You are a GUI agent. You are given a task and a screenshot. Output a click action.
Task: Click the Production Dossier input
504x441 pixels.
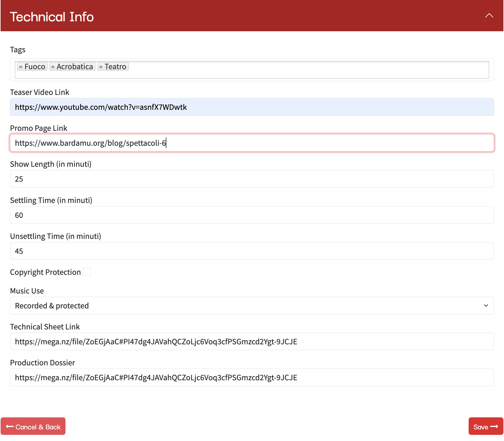[252, 377]
